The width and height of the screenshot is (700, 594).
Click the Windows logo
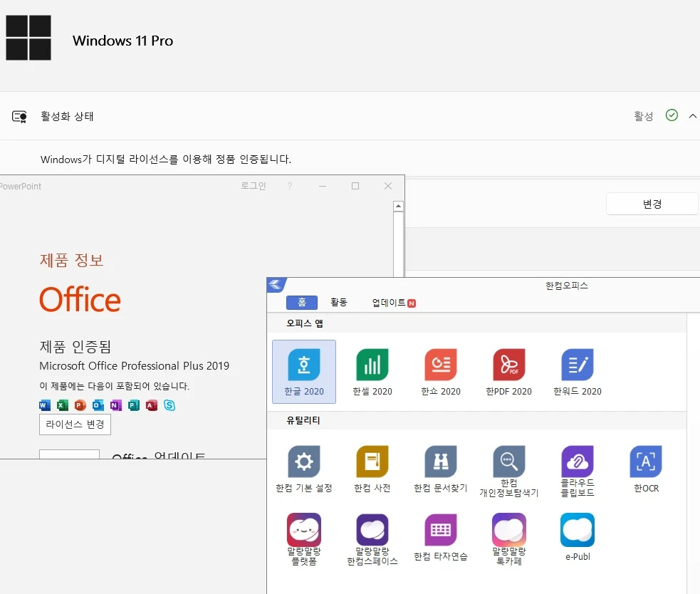(x=28, y=38)
